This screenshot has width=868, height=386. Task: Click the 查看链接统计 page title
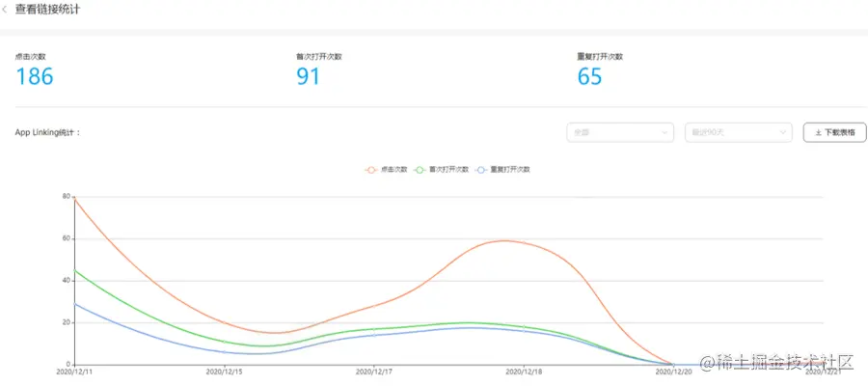tap(47, 10)
